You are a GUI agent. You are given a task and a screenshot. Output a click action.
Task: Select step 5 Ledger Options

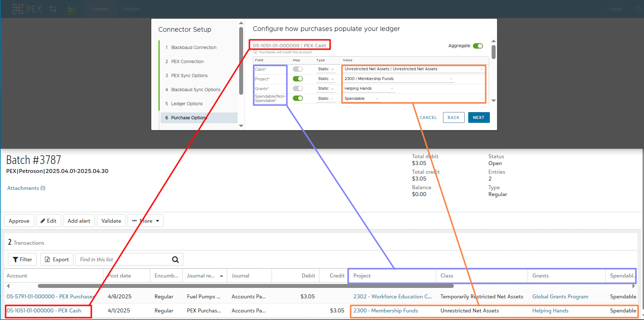click(184, 104)
